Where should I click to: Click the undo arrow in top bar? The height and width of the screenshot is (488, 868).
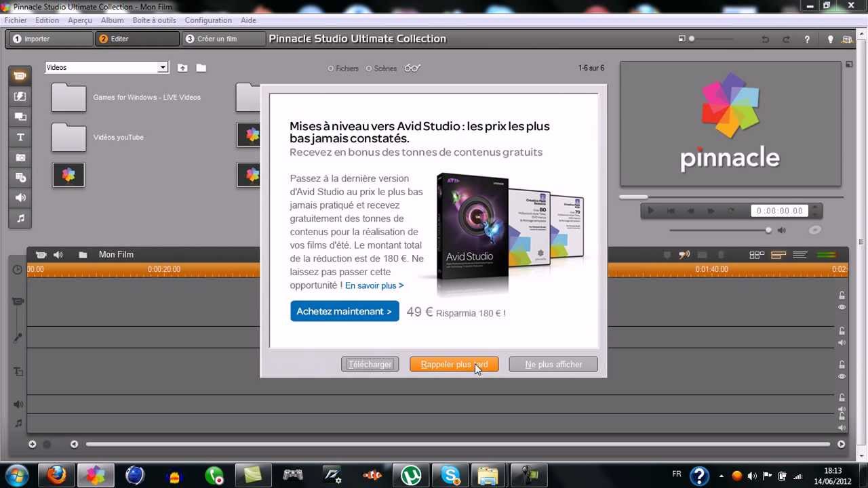pyautogui.click(x=765, y=39)
